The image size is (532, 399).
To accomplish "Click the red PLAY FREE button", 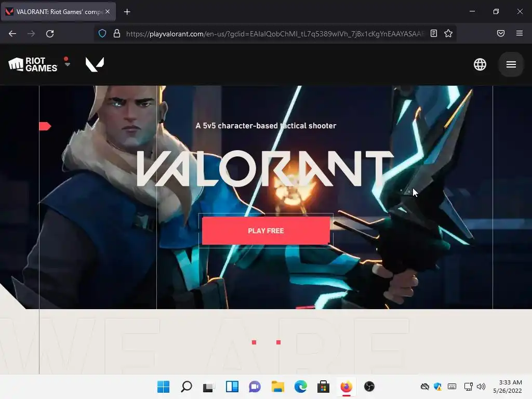I will 265,231.
